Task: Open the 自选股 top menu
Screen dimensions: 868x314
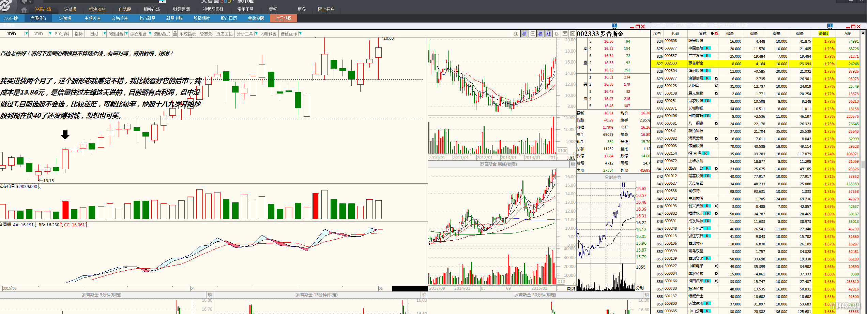Action: point(125,10)
